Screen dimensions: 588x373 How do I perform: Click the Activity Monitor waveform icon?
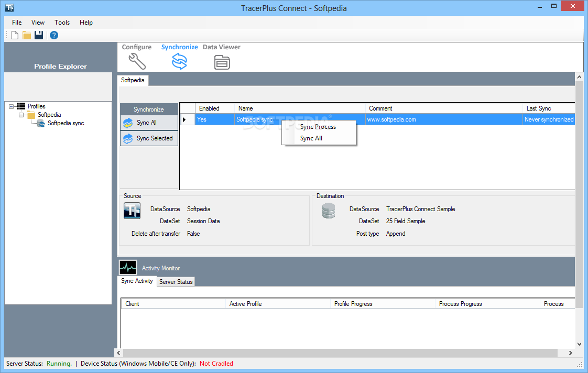click(128, 268)
